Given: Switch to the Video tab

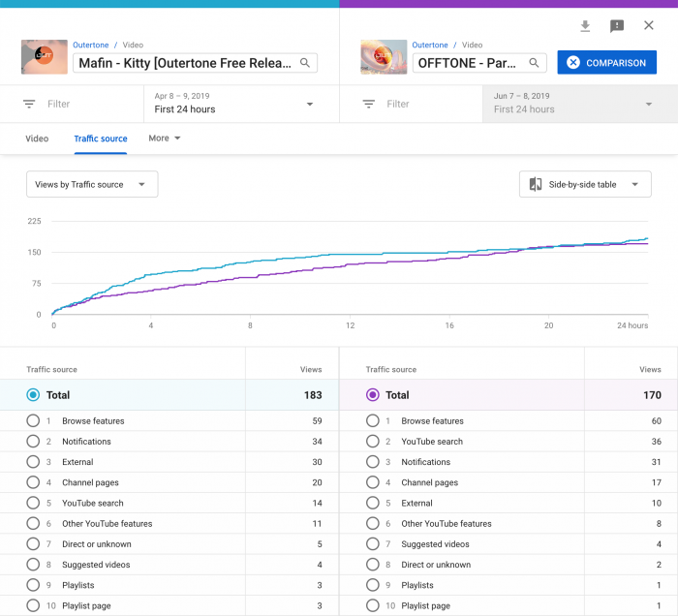Looking at the screenshot, I should pyautogui.click(x=37, y=139).
